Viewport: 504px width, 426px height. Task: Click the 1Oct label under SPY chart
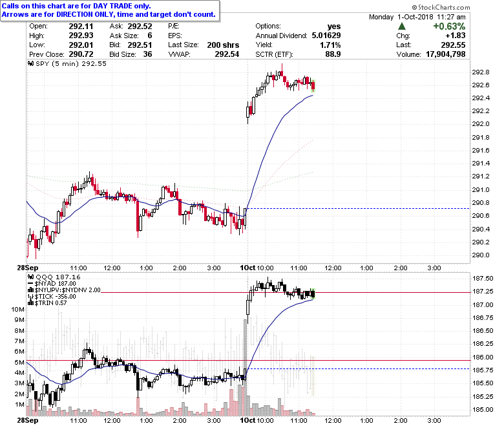point(247,268)
